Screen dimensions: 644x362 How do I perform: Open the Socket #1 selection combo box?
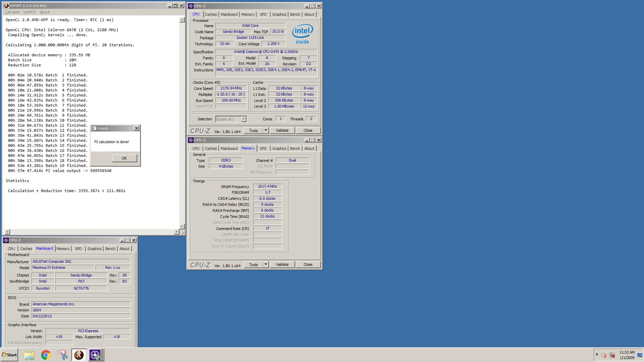click(x=231, y=119)
